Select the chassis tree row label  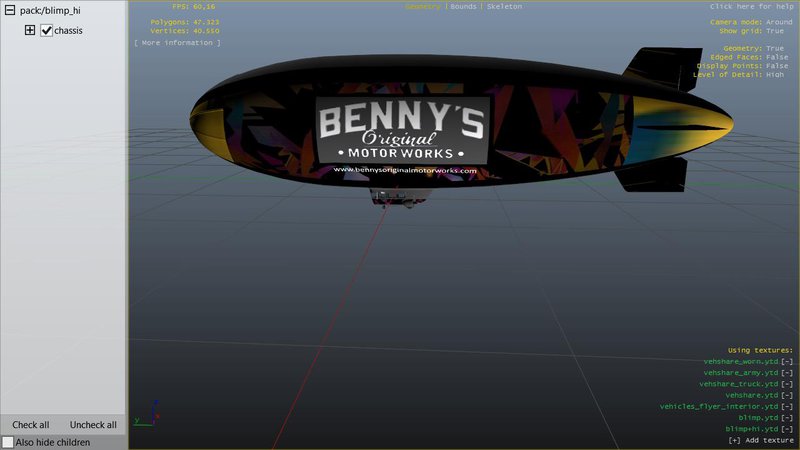click(68, 31)
